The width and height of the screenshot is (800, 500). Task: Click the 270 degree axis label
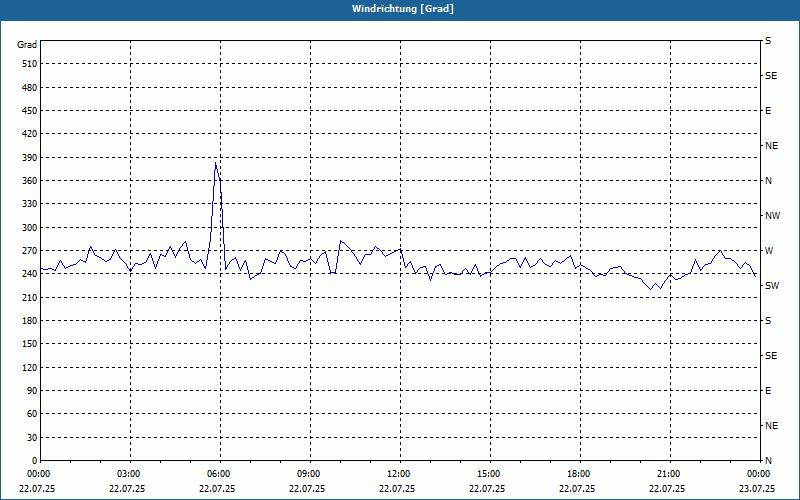point(30,251)
